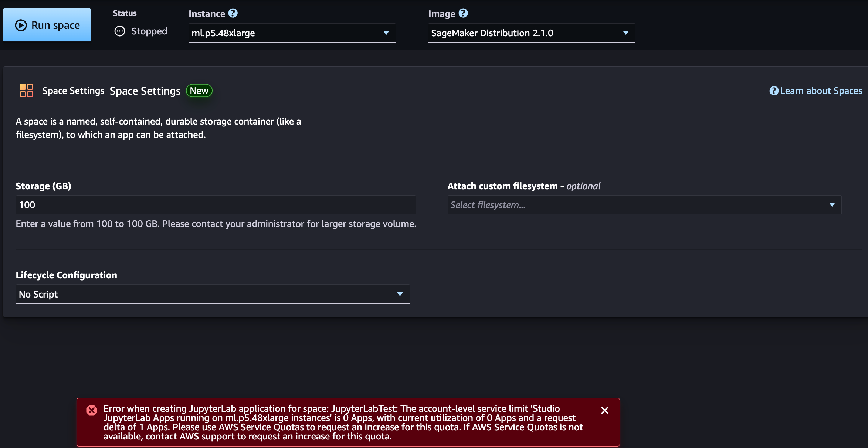Click the Stopped status ellipsis icon
Screen dimensions: 868x448
click(x=120, y=31)
